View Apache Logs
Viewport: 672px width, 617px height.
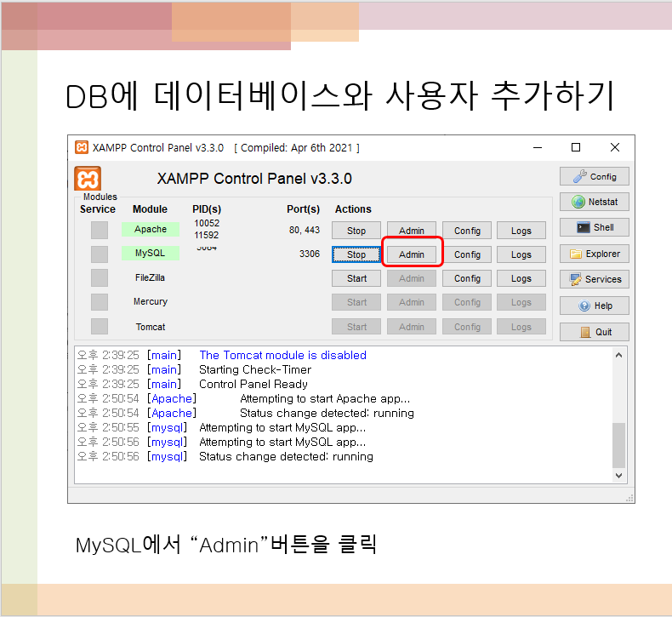(521, 231)
